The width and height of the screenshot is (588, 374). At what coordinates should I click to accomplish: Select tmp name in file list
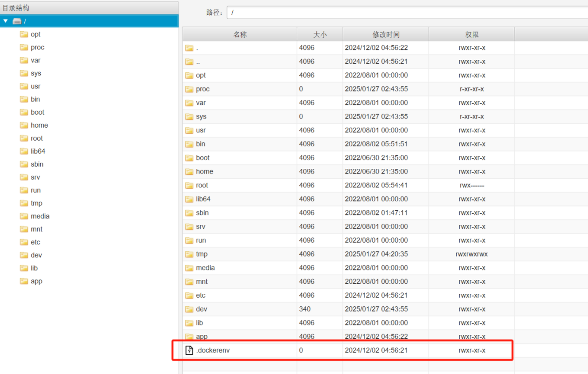201,254
